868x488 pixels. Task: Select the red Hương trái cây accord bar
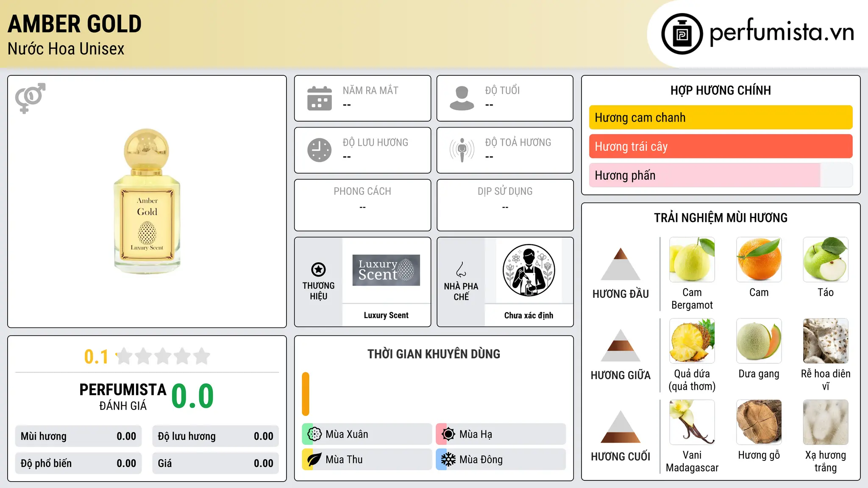click(721, 146)
